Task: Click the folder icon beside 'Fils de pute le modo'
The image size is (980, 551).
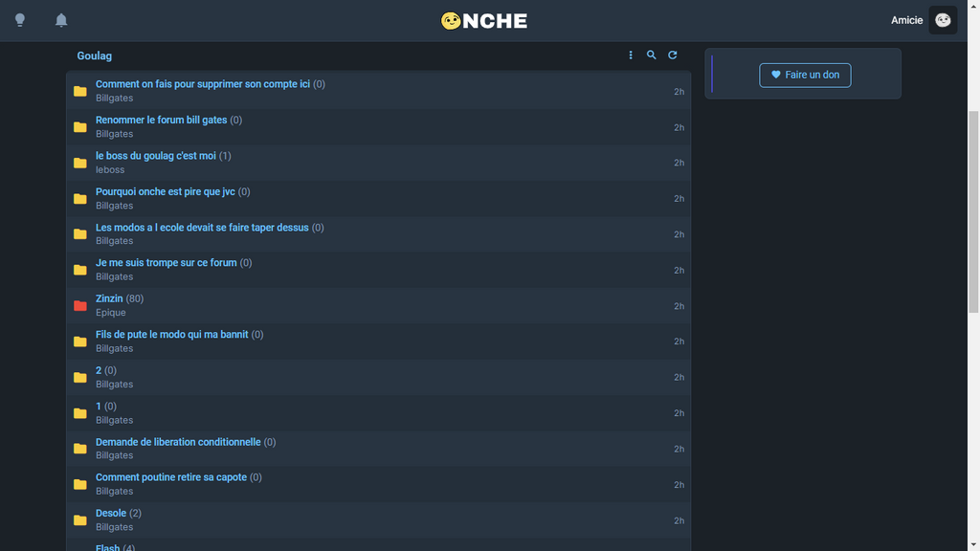Action: pos(80,342)
